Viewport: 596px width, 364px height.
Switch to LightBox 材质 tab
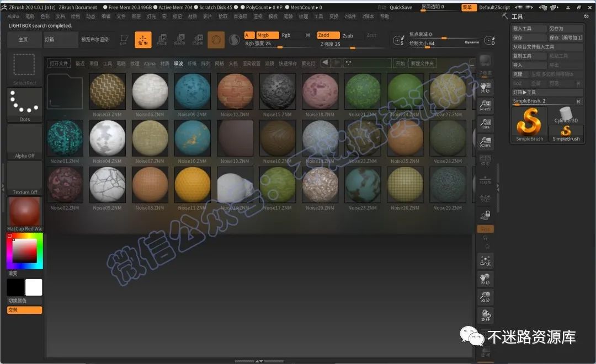point(164,63)
